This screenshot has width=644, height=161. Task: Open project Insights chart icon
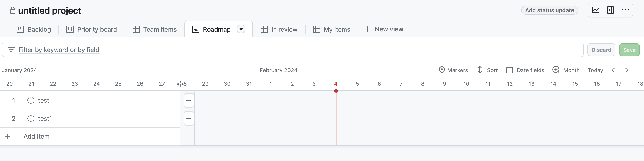point(595,10)
